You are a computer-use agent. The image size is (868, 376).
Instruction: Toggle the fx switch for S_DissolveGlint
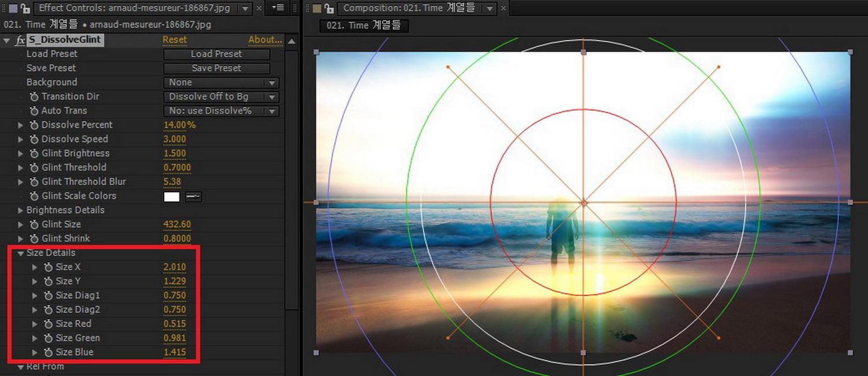click(20, 40)
